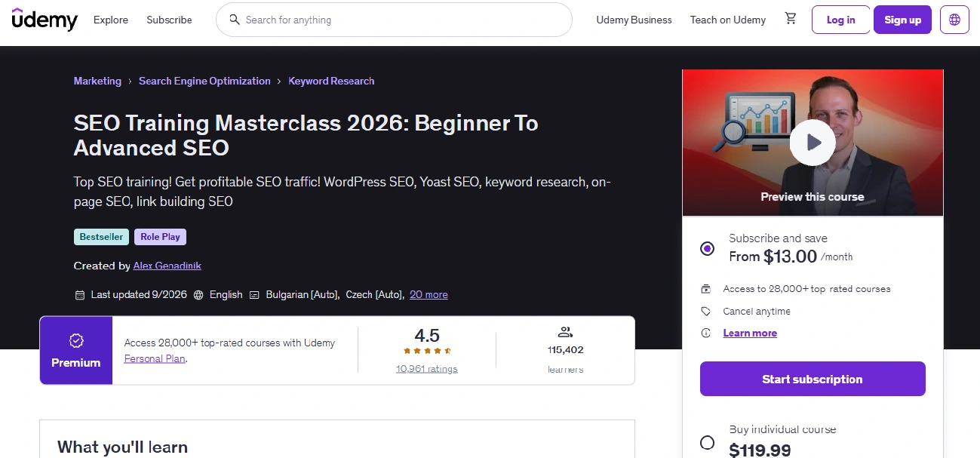Open the Udemy logo home link
980x458 pixels.
click(x=45, y=20)
